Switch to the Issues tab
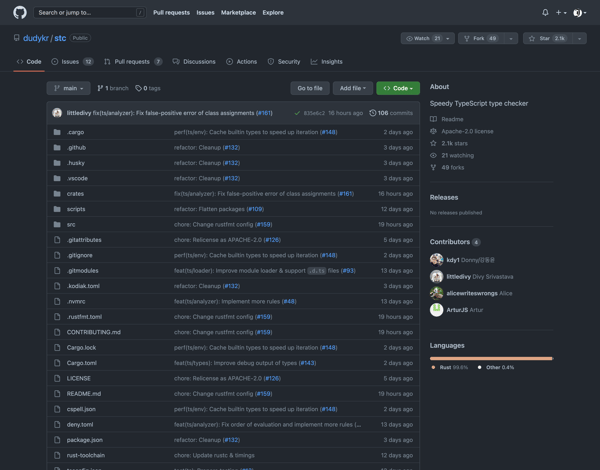This screenshot has width=600, height=470. [x=72, y=62]
